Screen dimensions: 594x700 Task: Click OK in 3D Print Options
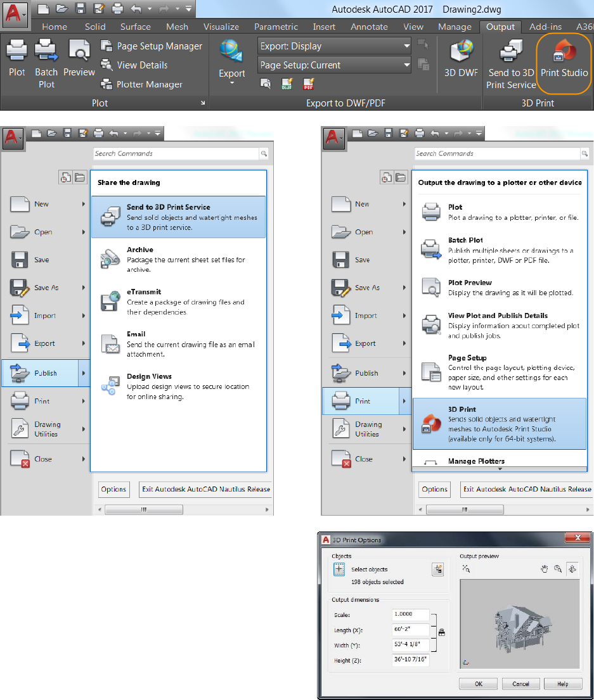click(x=479, y=684)
